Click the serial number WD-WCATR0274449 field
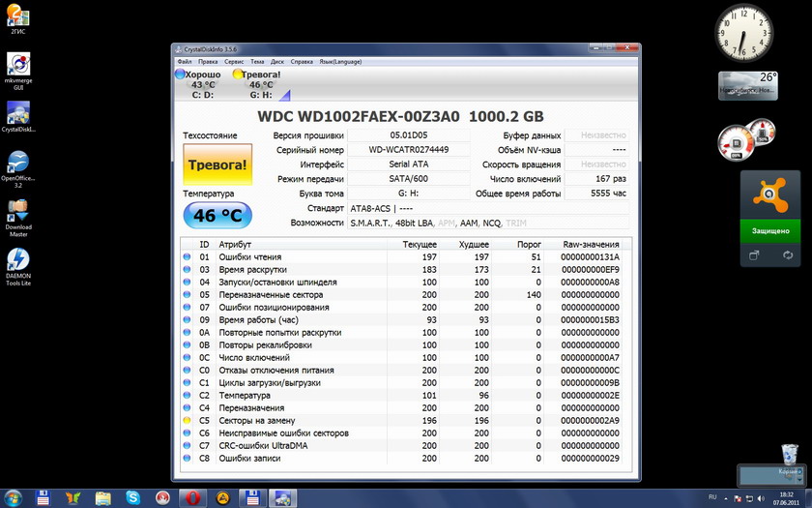This screenshot has height=508, width=812. coord(409,150)
